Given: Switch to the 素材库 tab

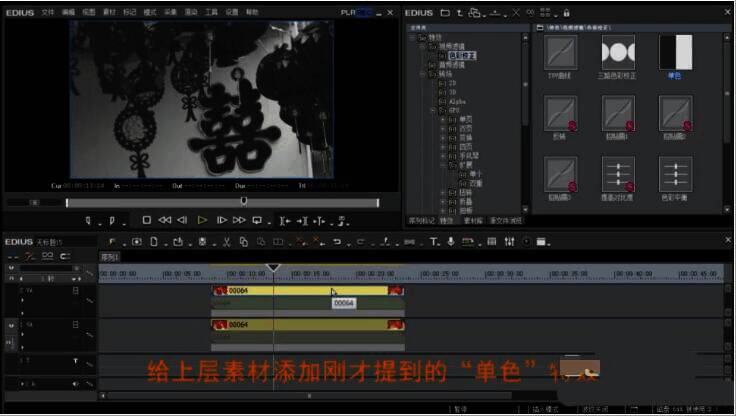Looking at the screenshot, I should coord(473,221).
